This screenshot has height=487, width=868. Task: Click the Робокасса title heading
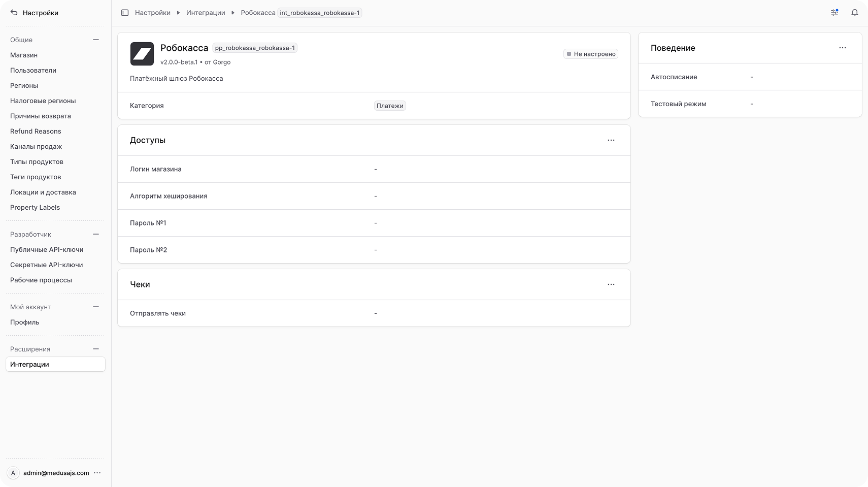click(184, 48)
